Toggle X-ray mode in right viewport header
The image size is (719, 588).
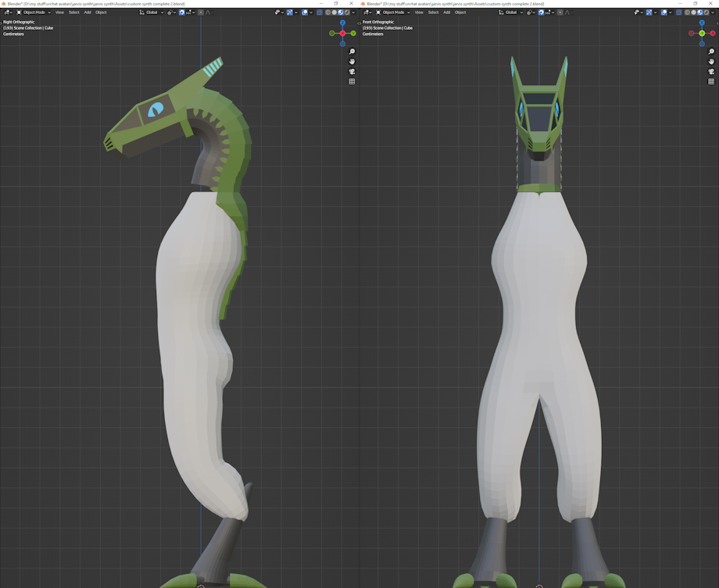(678, 12)
